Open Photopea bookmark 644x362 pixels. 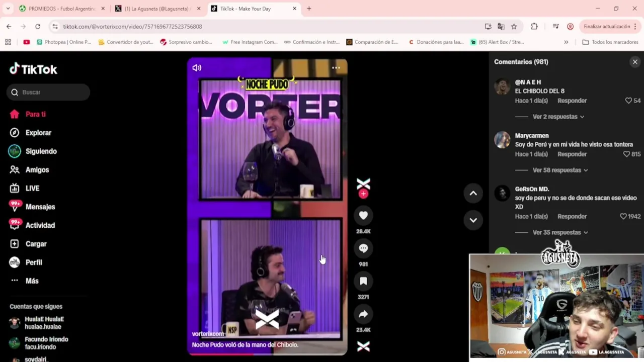tap(63, 42)
